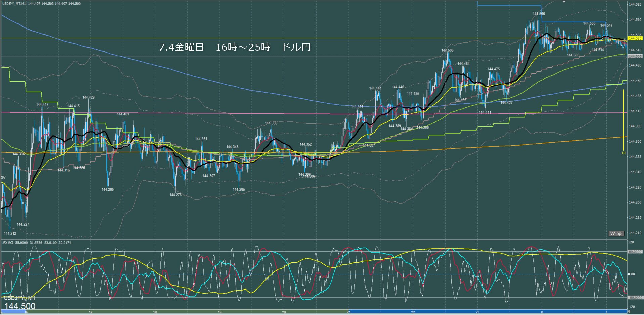Click the 144.410 price scale label

(x=635, y=111)
